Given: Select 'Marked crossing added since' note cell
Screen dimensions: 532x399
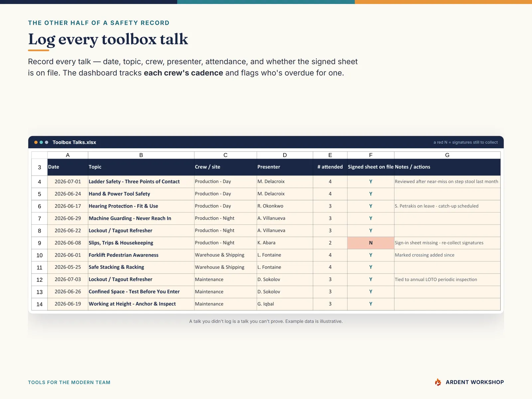Looking at the screenshot, I should coord(447,255).
